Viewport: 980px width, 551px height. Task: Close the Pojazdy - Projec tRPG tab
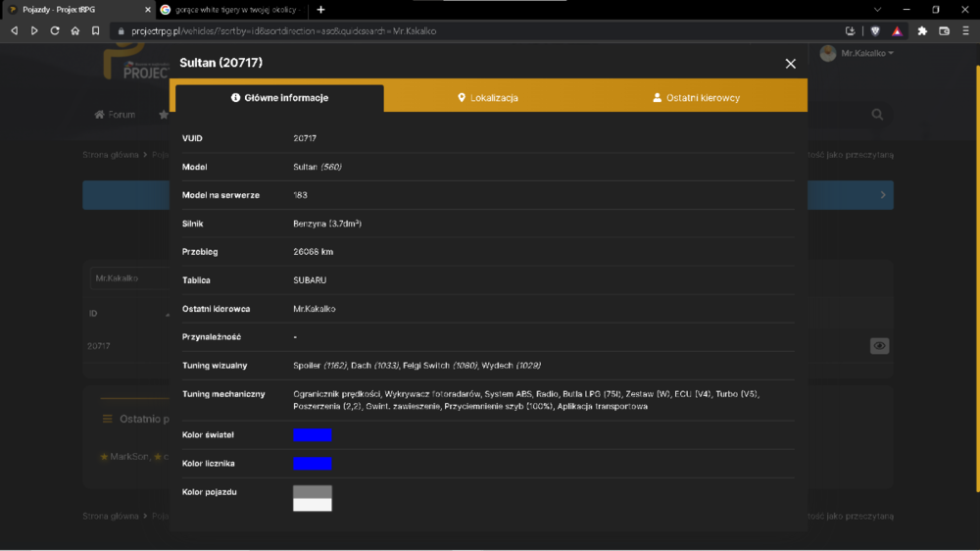pos(148,10)
